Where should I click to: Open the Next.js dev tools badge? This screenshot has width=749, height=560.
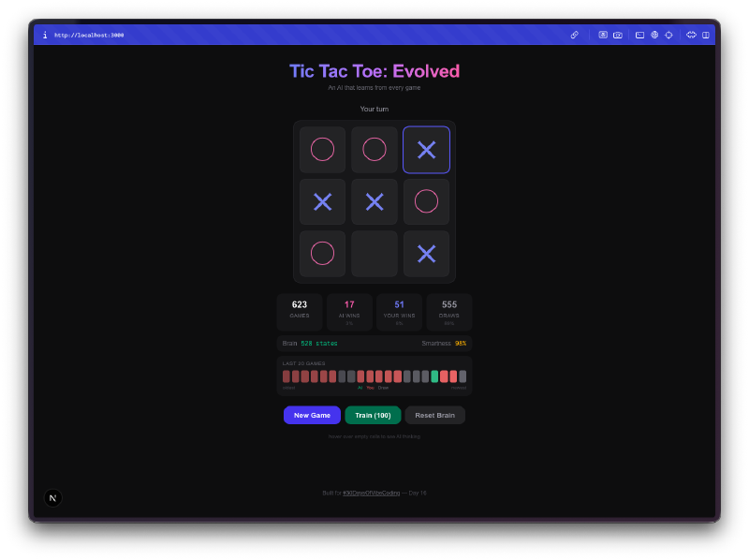pyautogui.click(x=53, y=498)
